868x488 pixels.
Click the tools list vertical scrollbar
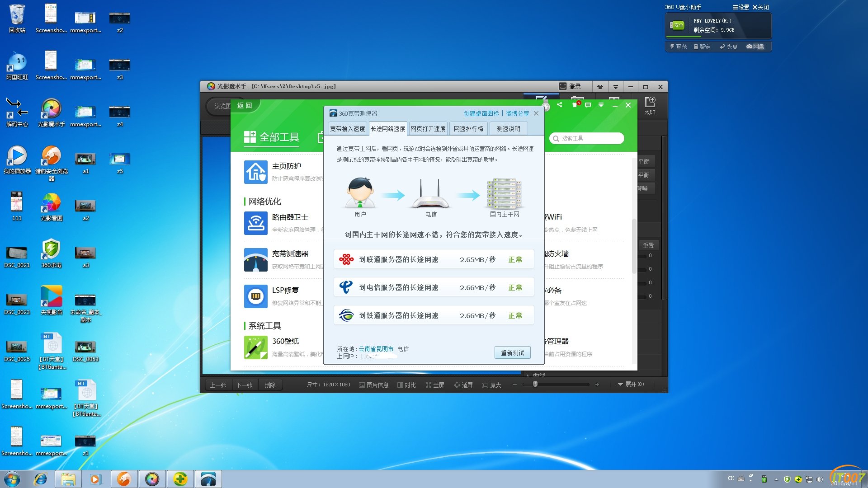pyautogui.click(x=634, y=246)
